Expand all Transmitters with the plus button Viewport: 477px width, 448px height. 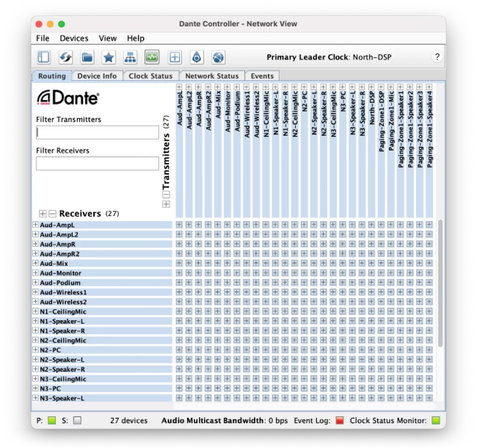(x=166, y=204)
